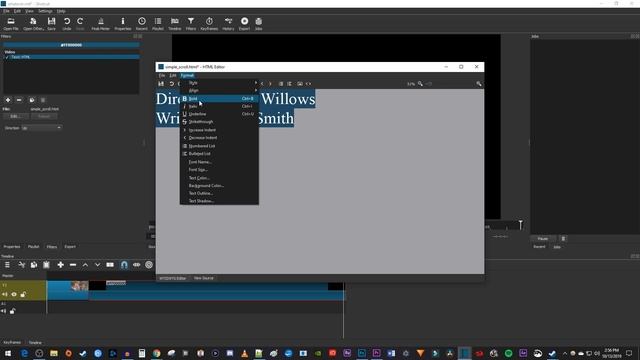The height and width of the screenshot is (360, 640).
Task: Open Text Color from Format menu
Action: pyautogui.click(x=219, y=178)
